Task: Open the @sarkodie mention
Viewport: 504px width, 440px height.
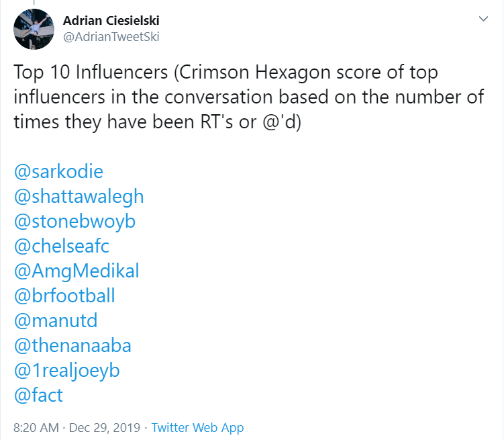Action: (58, 171)
